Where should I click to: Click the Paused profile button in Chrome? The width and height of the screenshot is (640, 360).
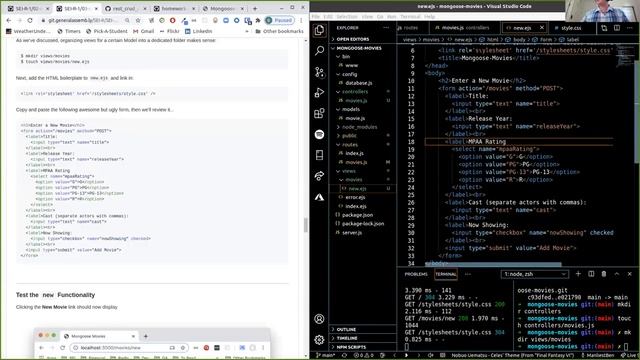coord(280,20)
